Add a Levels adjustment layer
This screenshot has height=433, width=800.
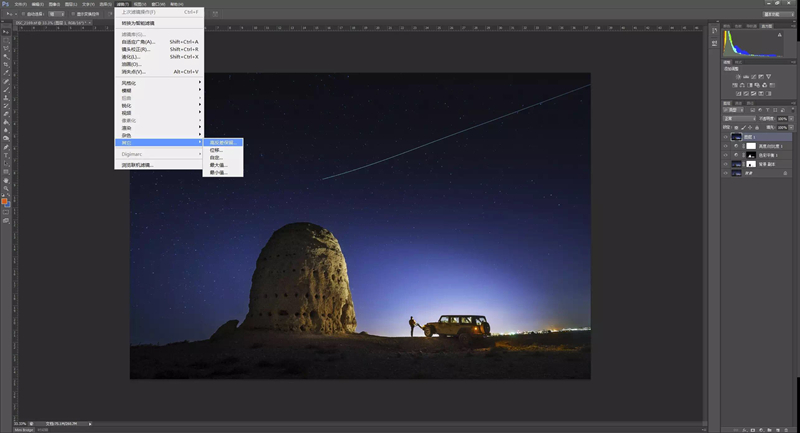click(745, 77)
